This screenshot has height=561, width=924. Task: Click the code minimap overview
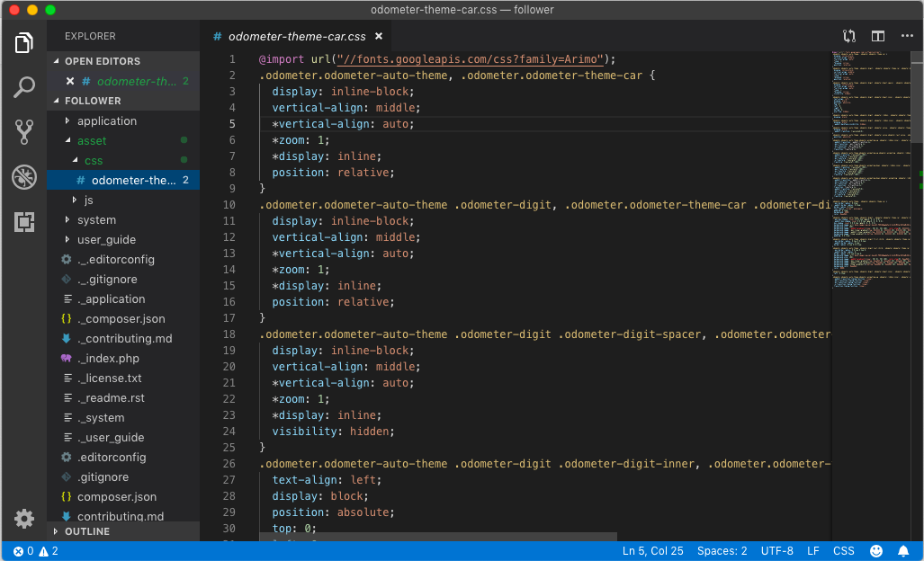[871, 170]
